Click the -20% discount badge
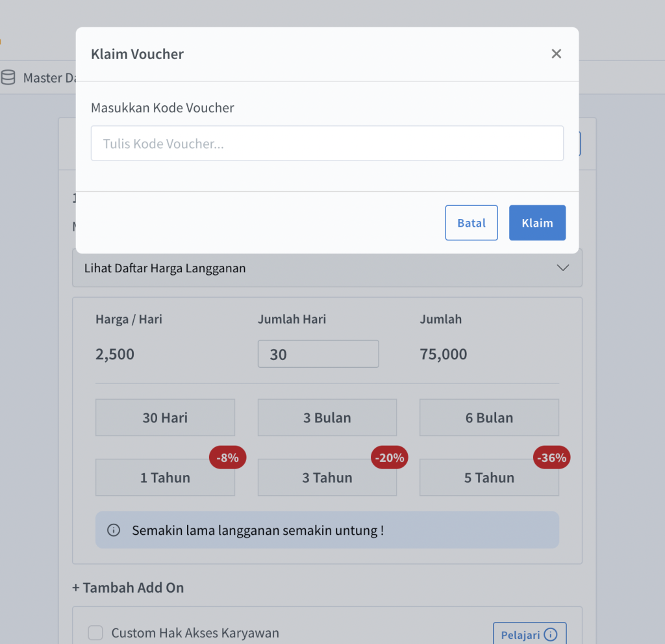 pyautogui.click(x=390, y=457)
